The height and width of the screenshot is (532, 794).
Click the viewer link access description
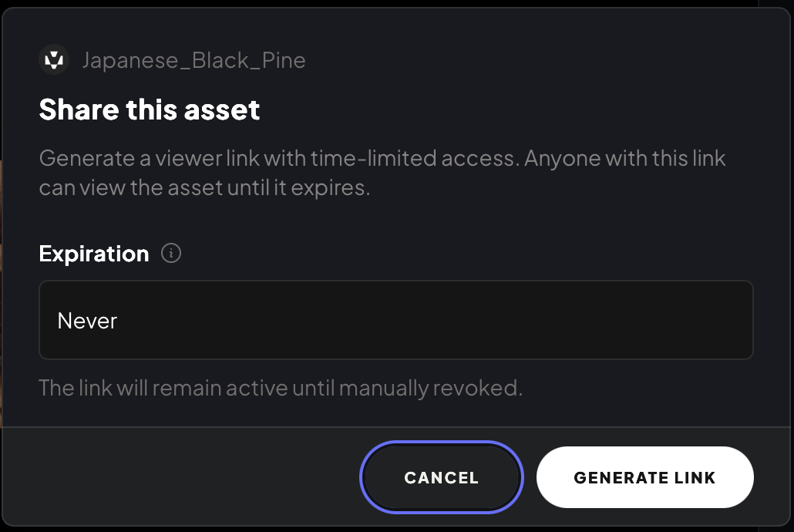pos(382,172)
